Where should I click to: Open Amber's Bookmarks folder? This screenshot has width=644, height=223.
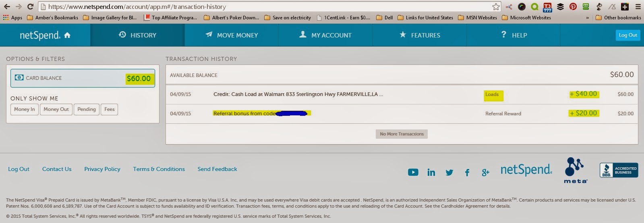[53, 17]
